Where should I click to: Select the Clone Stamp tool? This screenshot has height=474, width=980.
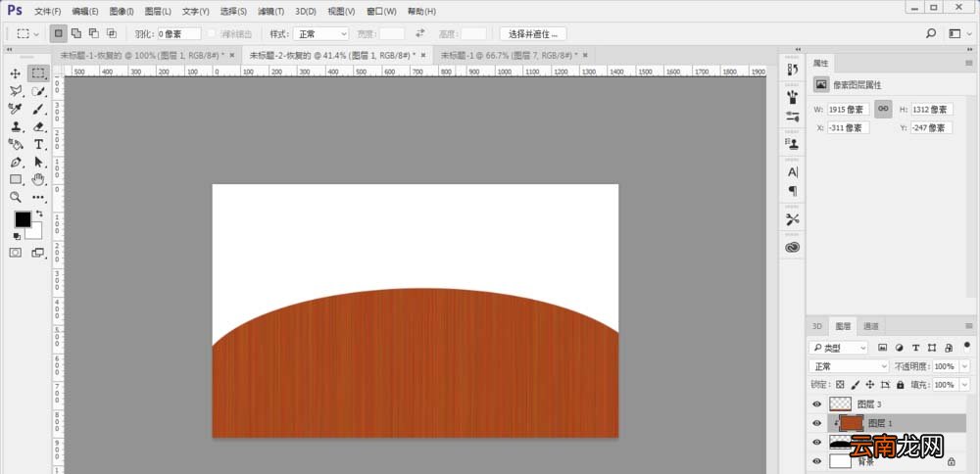16,126
